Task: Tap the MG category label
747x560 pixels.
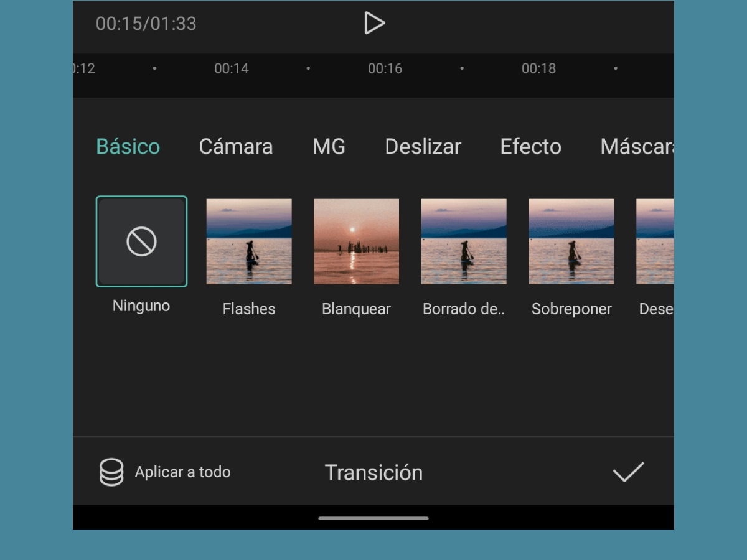Action: pos(329,147)
